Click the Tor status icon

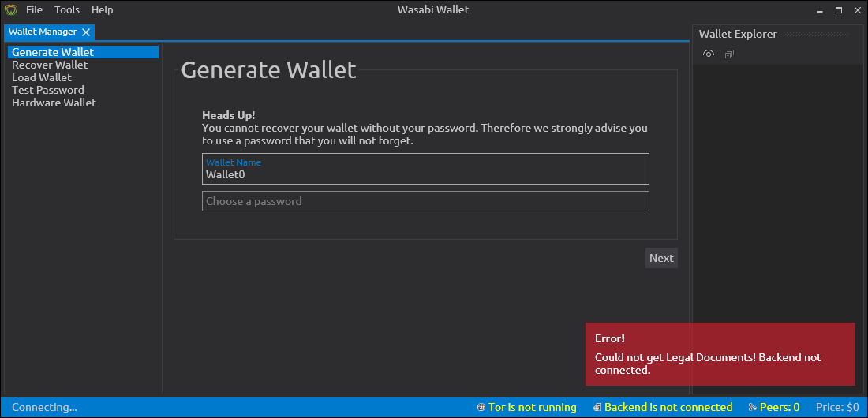(481, 408)
